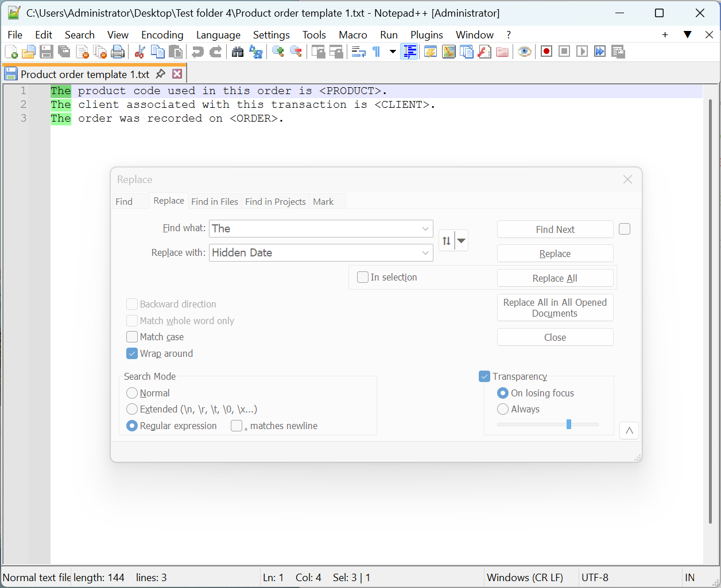
Task: Start macro recording with the red record icon
Action: pyautogui.click(x=546, y=52)
